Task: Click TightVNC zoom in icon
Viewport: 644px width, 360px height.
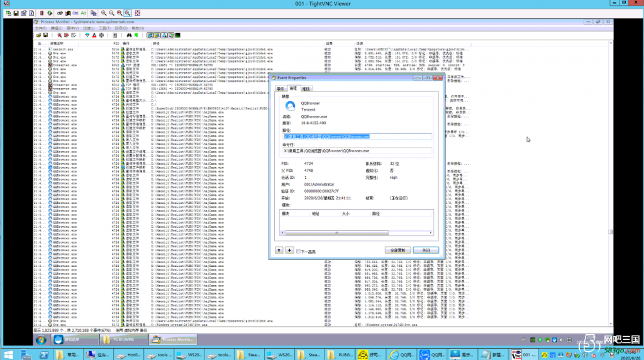Action: [104, 13]
